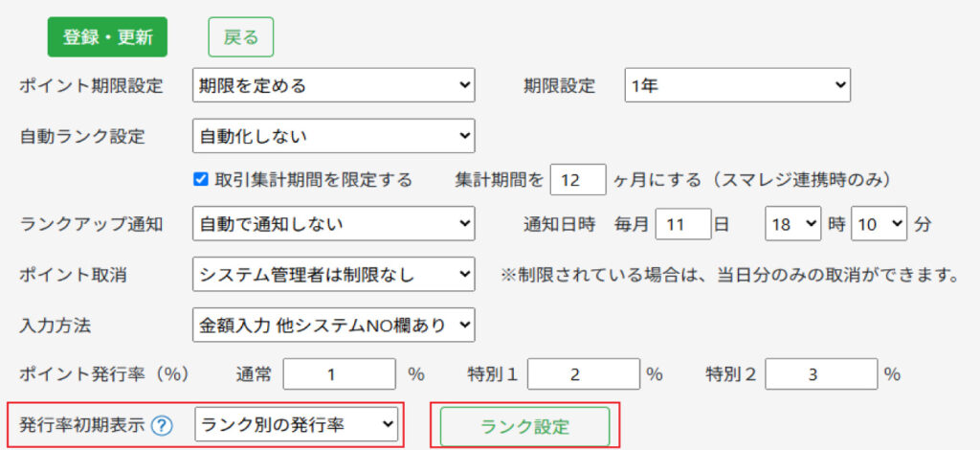Click the ※制限されている場合は note text
The height and width of the screenshot is (450, 980).
(729, 275)
